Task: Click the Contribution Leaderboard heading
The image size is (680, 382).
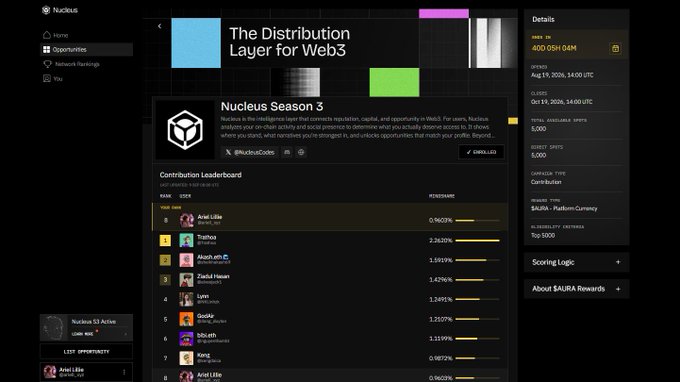Action: 200,175
